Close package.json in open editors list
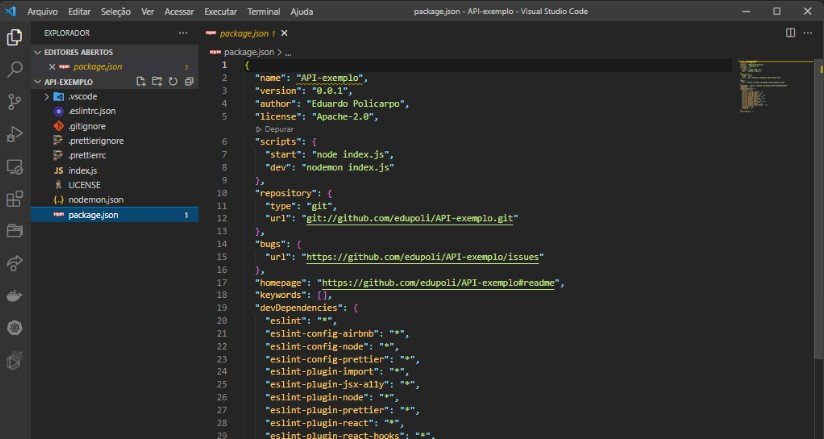 (52, 67)
